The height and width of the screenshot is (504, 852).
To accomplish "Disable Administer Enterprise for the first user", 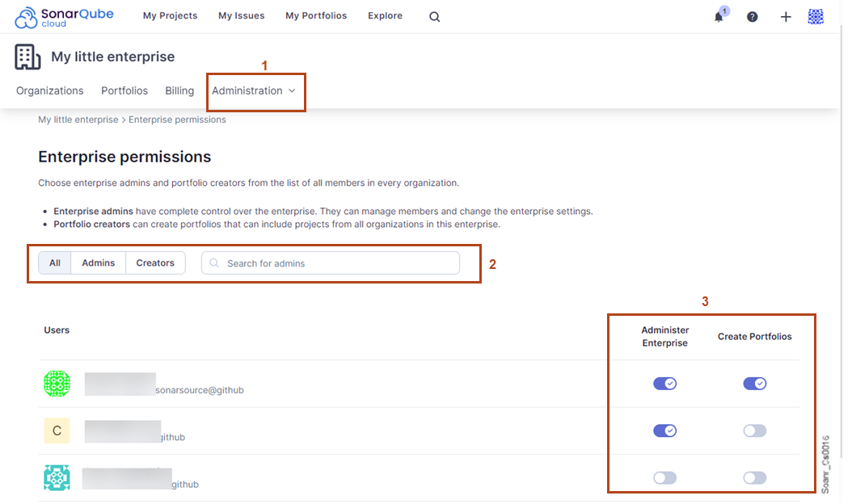I will (665, 383).
